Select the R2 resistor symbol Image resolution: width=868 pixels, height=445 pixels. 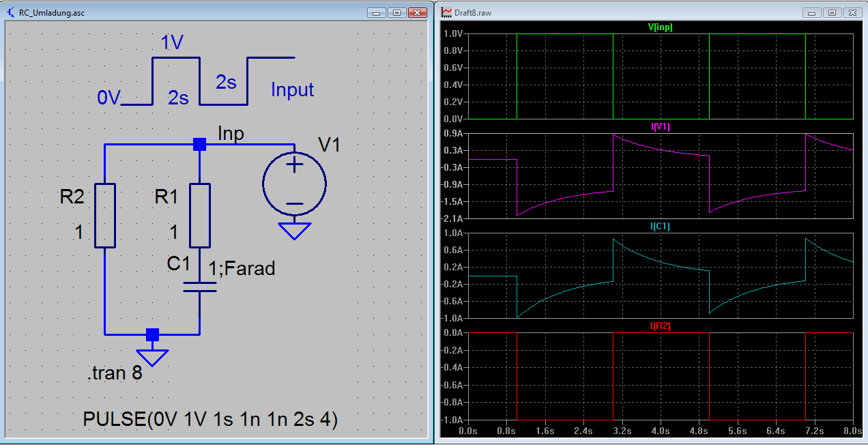coord(105,215)
